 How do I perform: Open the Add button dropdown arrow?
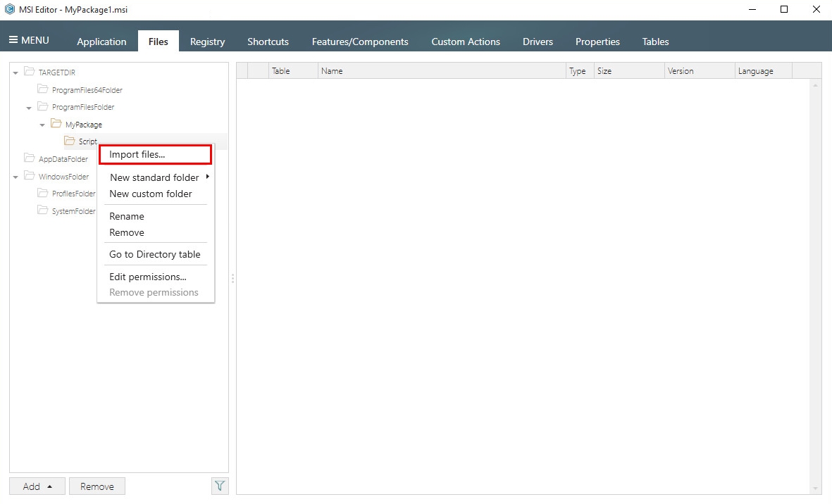click(x=49, y=486)
